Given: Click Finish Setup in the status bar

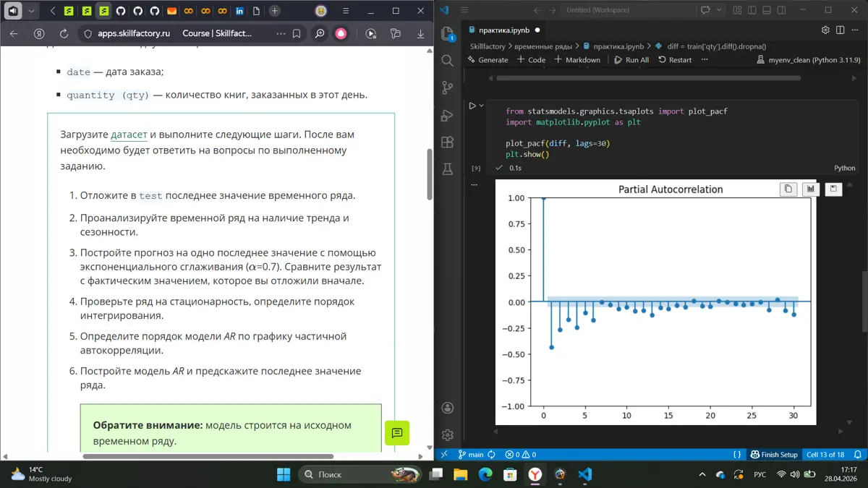Looking at the screenshot, I should click(x=774, y=455).
